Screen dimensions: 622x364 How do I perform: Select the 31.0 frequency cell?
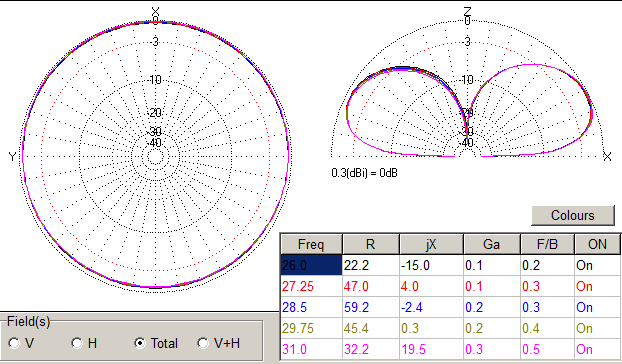(311, 349)
